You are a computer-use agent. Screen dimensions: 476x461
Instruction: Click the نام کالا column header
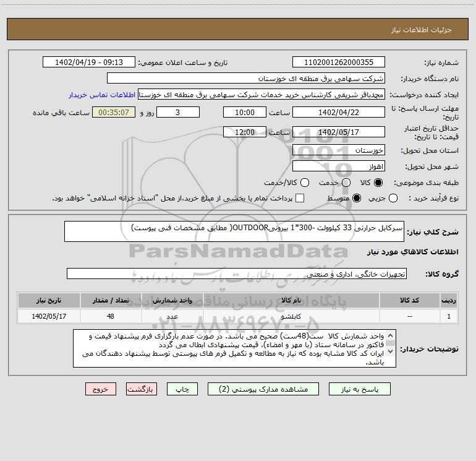pyautogui.click(x=291, y=300)
